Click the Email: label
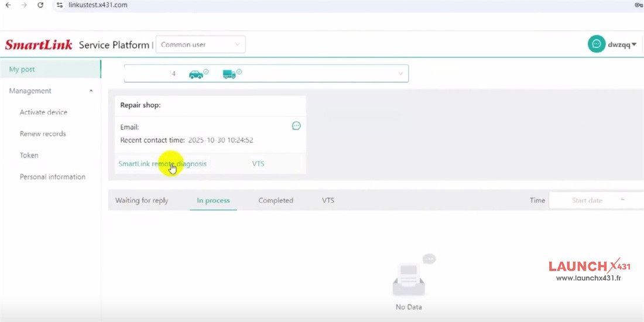This screenshot has height=322, width=644. [129, 127]
